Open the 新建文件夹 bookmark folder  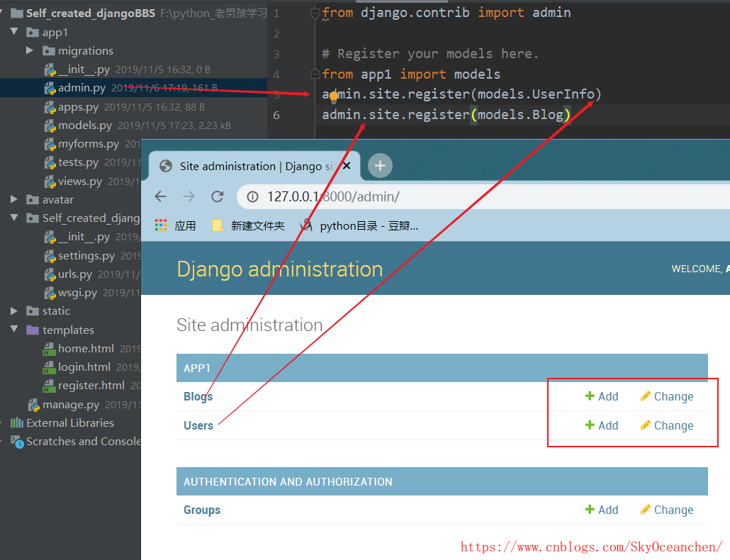click(248, 225)
